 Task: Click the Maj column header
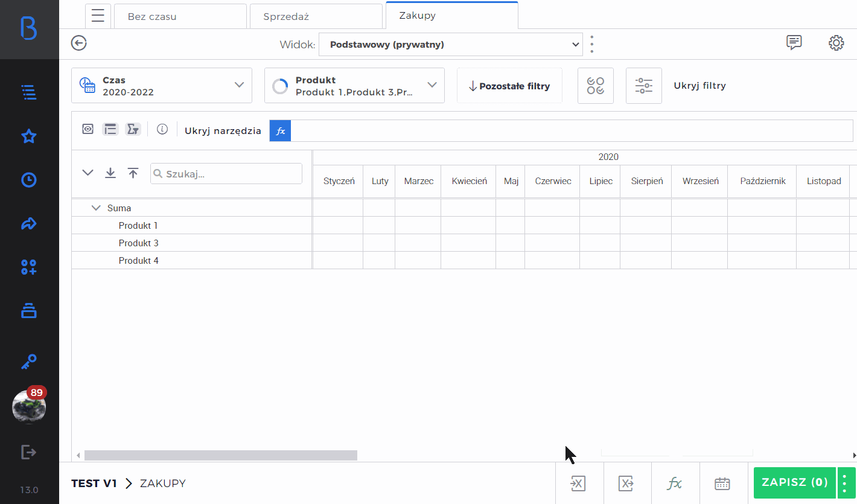[511, 181]
